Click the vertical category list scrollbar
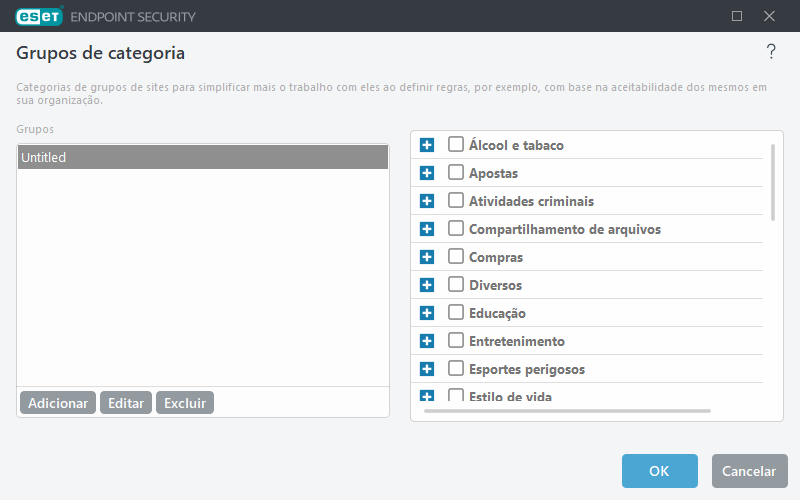Viewport: 800px width, 500px height. click(x=773, y=183)
